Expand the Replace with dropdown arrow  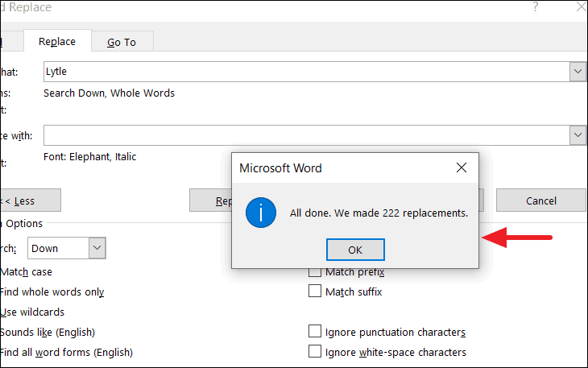578,134
